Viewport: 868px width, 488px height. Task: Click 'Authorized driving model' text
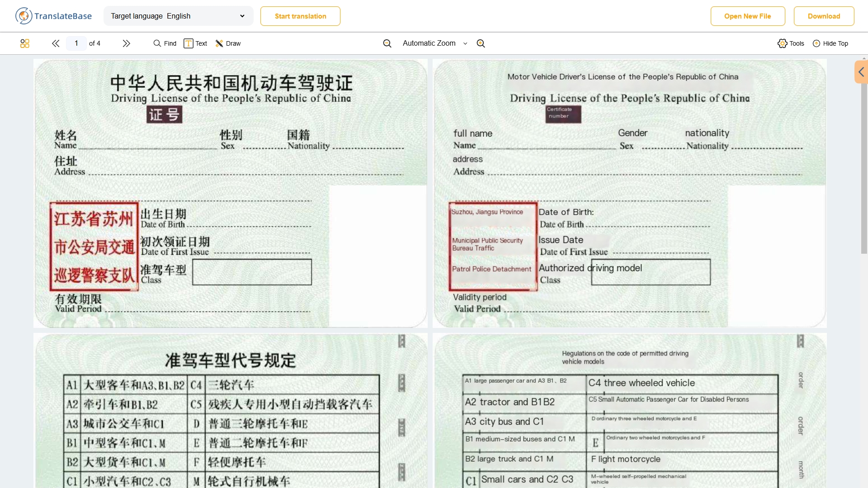[590, 268]
